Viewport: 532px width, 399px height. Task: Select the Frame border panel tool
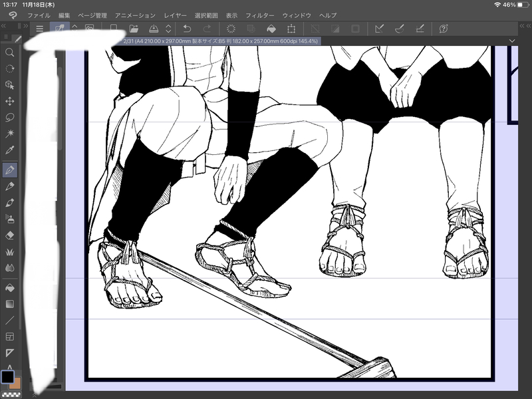pos(9,336)
